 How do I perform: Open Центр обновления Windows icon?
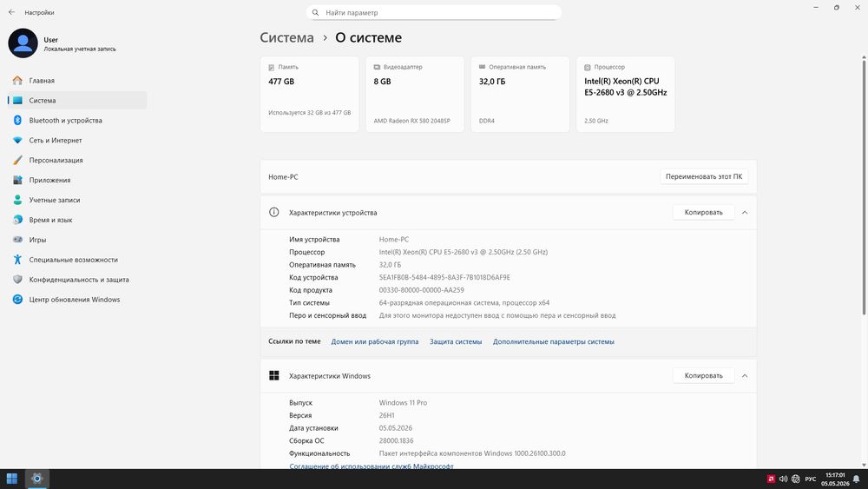point(17,300)
